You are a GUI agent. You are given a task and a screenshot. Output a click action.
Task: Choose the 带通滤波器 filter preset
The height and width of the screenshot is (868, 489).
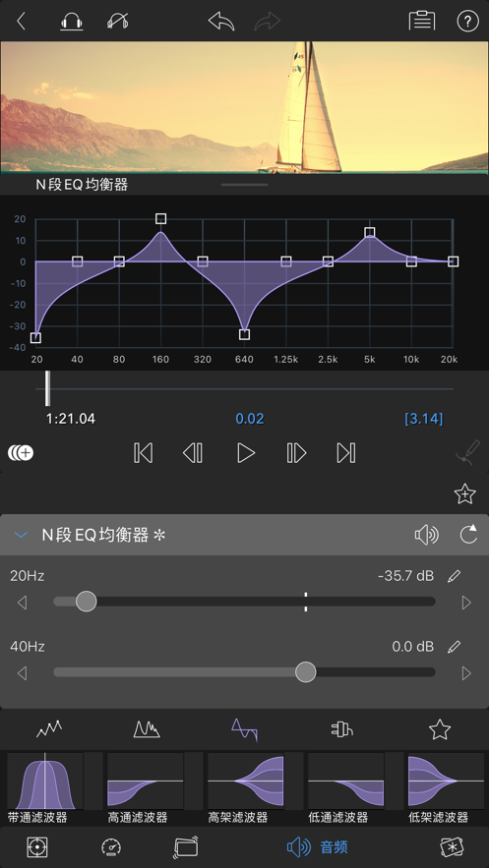tap(45, 787)
